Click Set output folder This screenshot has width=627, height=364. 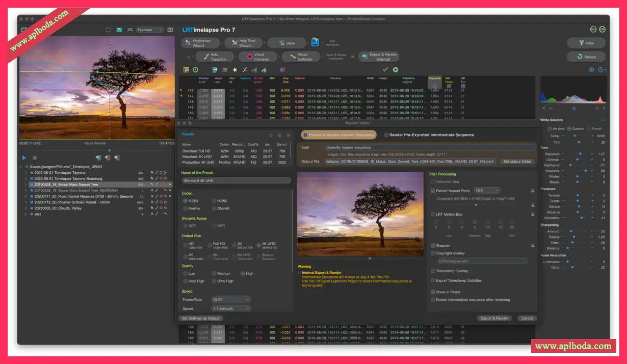pos(517,162)
